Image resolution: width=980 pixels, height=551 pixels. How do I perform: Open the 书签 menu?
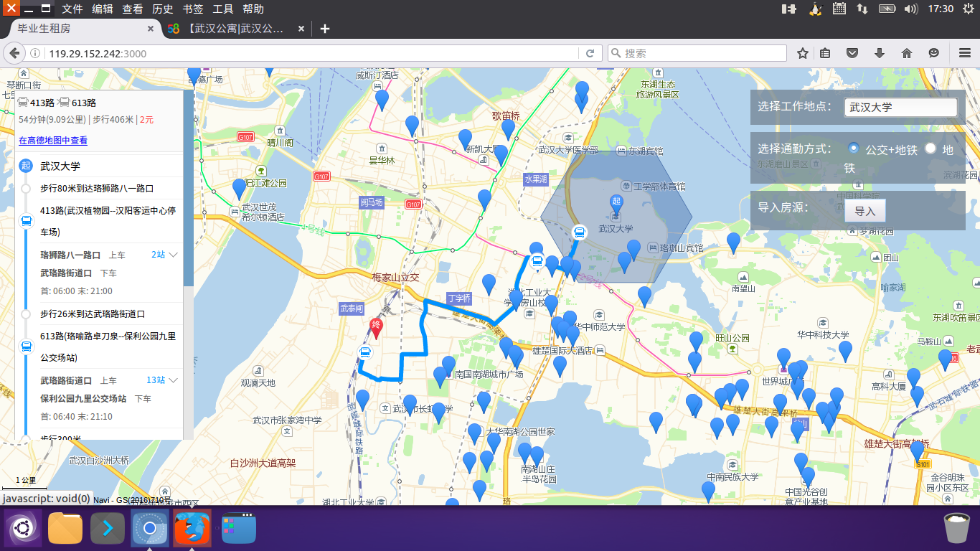[x=193, y=9]
